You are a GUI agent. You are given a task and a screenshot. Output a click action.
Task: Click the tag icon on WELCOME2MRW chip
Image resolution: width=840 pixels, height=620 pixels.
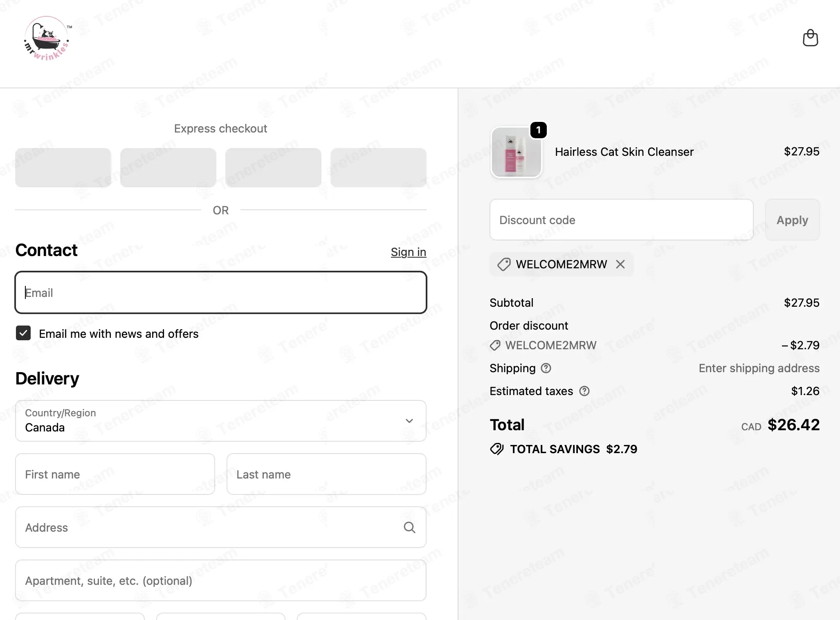pos(504,264)
